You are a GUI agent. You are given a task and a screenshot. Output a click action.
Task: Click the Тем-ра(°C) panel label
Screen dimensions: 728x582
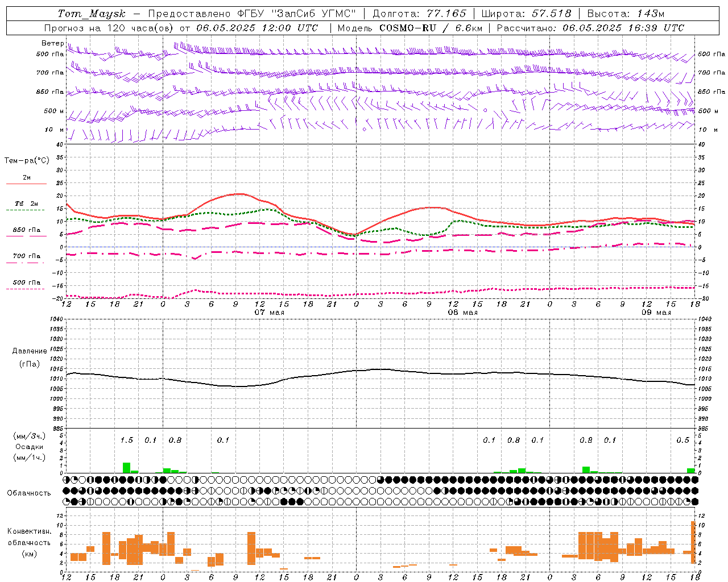coord(27,160)
